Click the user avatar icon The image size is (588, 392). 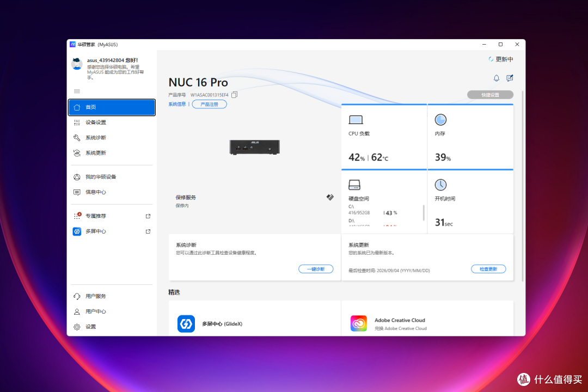(77, 64)
